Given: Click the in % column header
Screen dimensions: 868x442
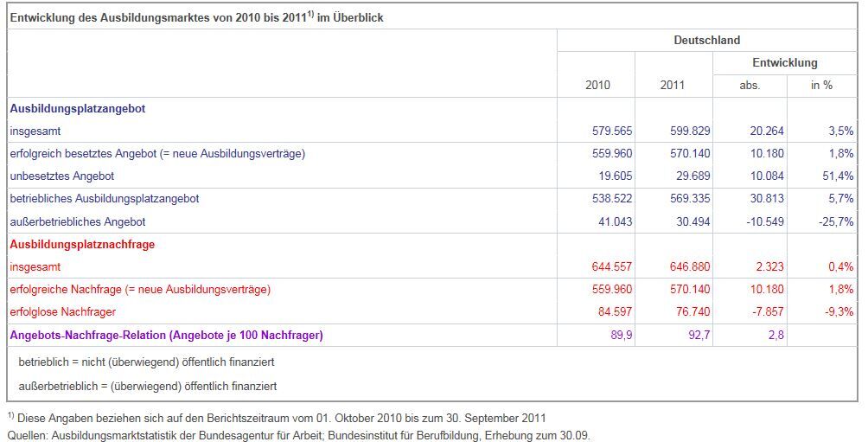Looking at the screenshot, I should [821, 85].
